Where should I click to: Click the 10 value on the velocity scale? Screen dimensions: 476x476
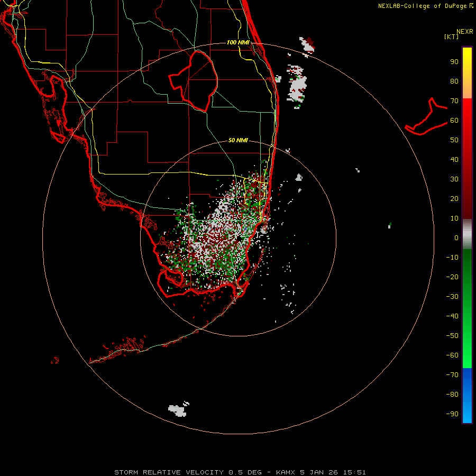[454, 218]
